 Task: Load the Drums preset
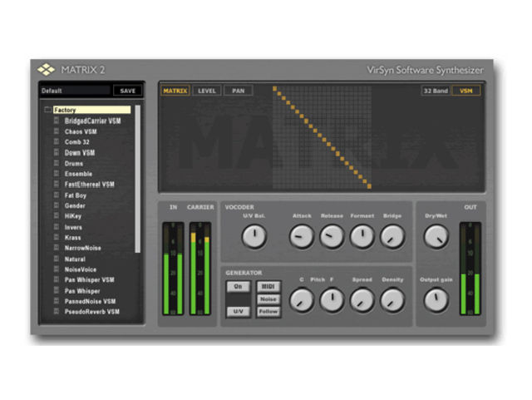74,163
